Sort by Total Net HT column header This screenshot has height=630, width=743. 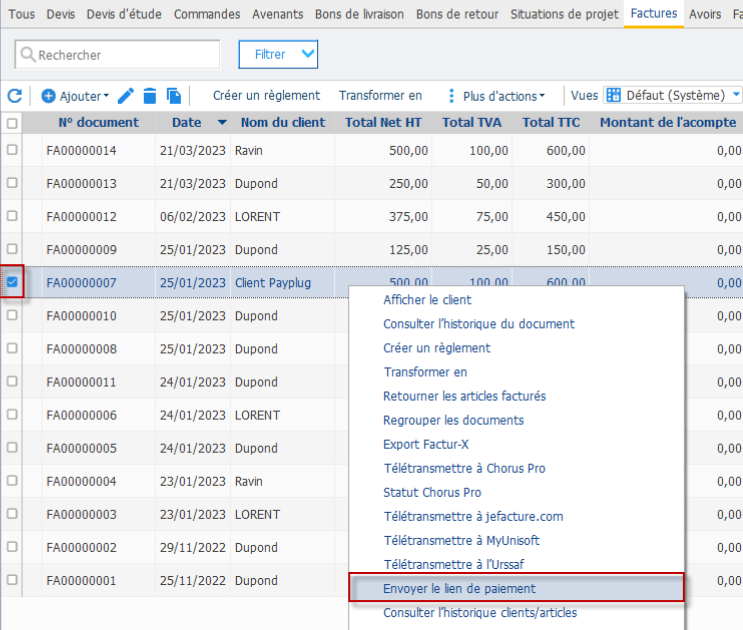383,123
